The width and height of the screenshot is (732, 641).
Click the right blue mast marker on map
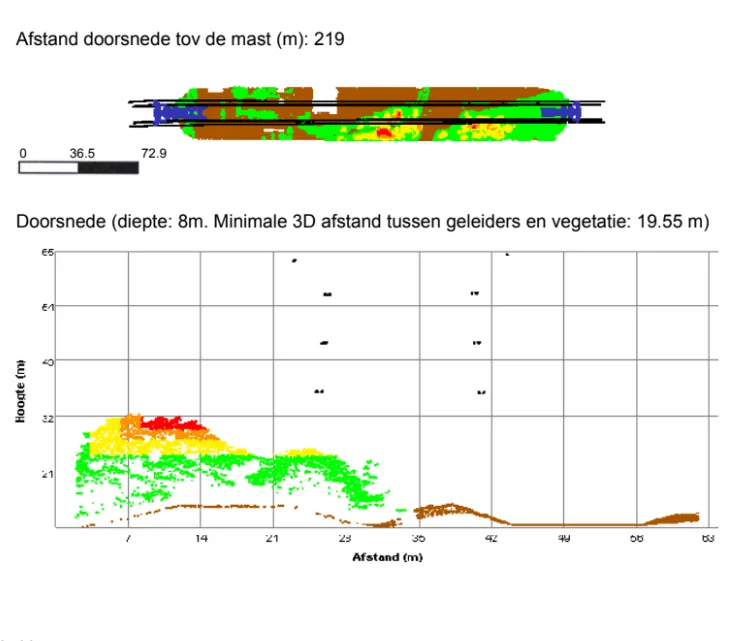(562, 112)
